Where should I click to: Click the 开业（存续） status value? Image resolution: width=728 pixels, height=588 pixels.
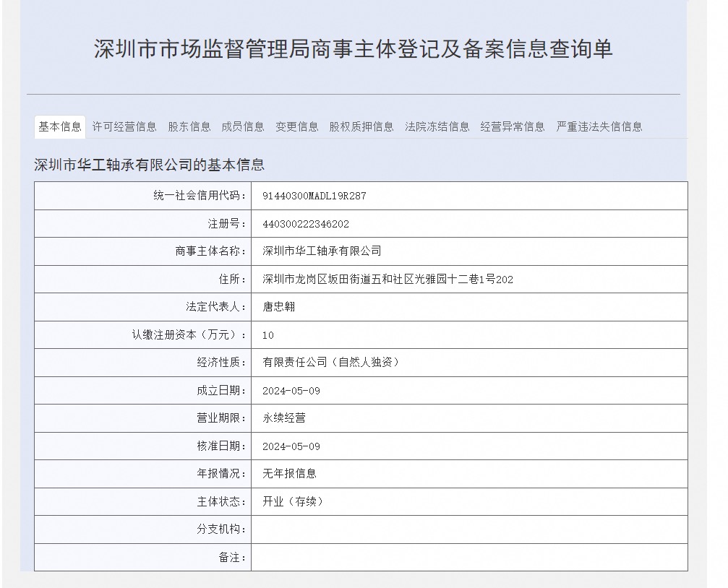click(294, 502)
